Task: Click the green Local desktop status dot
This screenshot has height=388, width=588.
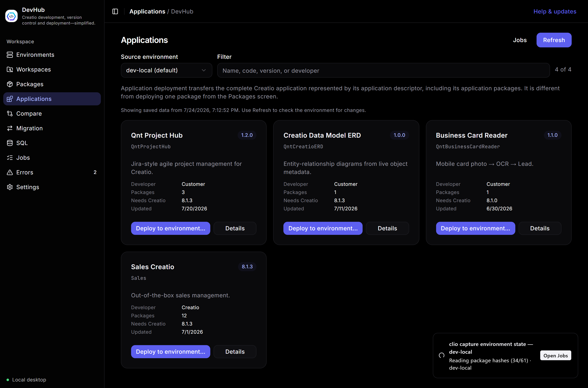Action: [x=8, y=380]
